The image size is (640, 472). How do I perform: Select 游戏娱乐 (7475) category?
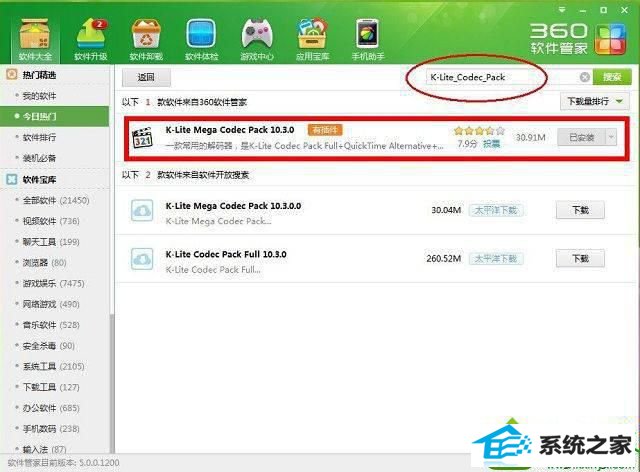(53, 283)
